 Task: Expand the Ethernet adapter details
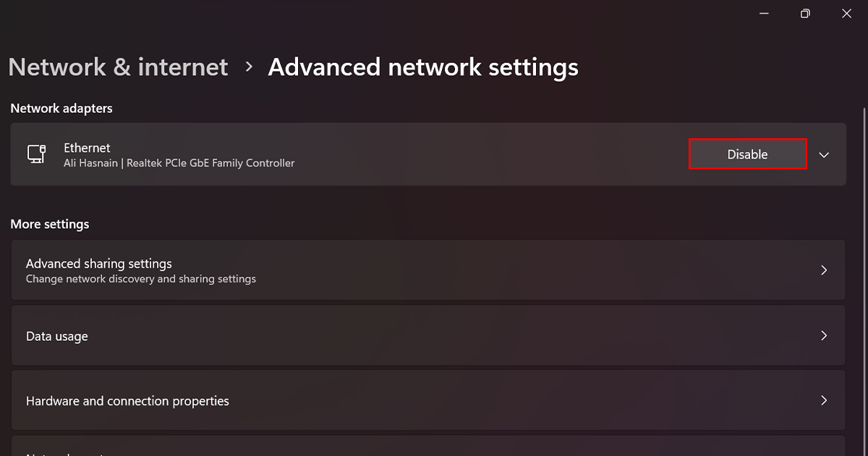click(823, 154)
